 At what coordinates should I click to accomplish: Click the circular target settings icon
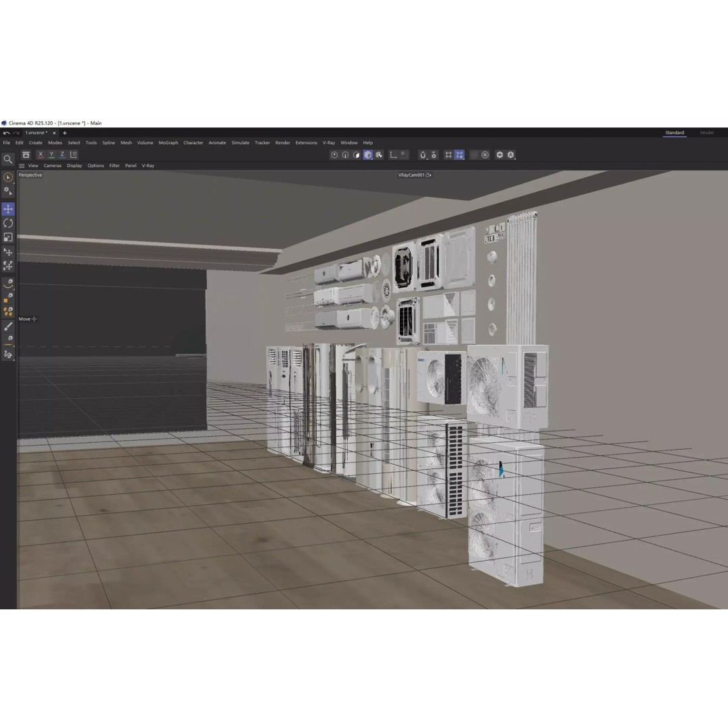[485, 155]
